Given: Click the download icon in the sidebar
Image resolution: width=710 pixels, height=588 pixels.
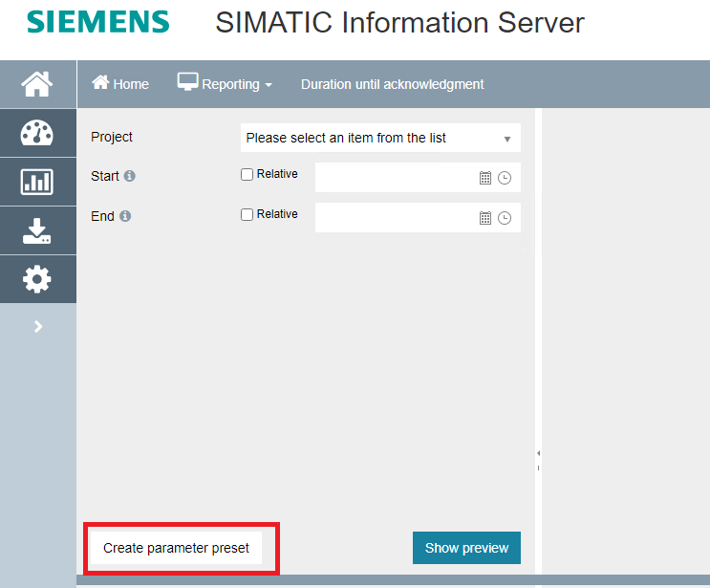Looking at the screenshot, I should click(x=37, y=231).
